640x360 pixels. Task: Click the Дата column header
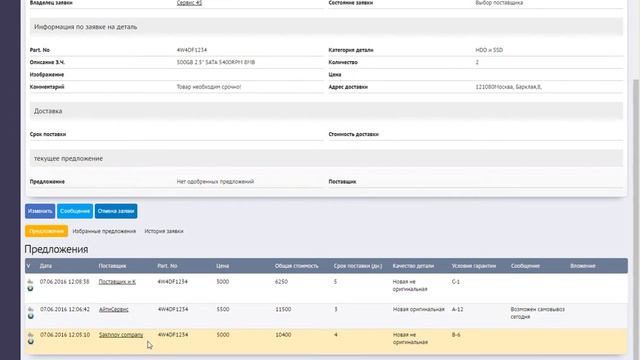click(x=46, y=266)
